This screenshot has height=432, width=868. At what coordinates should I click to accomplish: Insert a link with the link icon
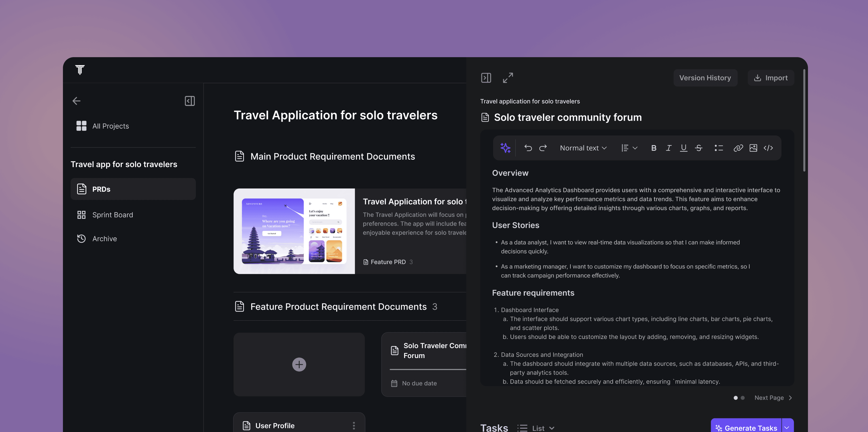tap(738, 148)
